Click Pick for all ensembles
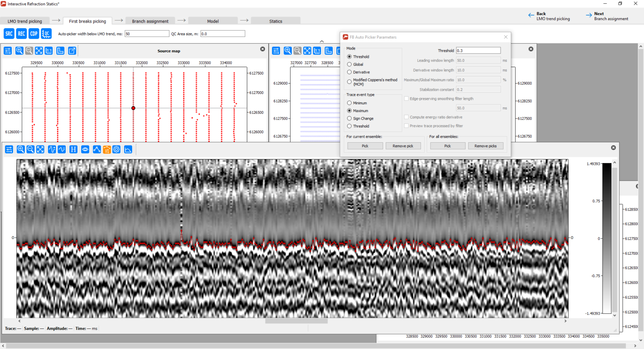Screen dimensions: 644x349 (447, 146)
